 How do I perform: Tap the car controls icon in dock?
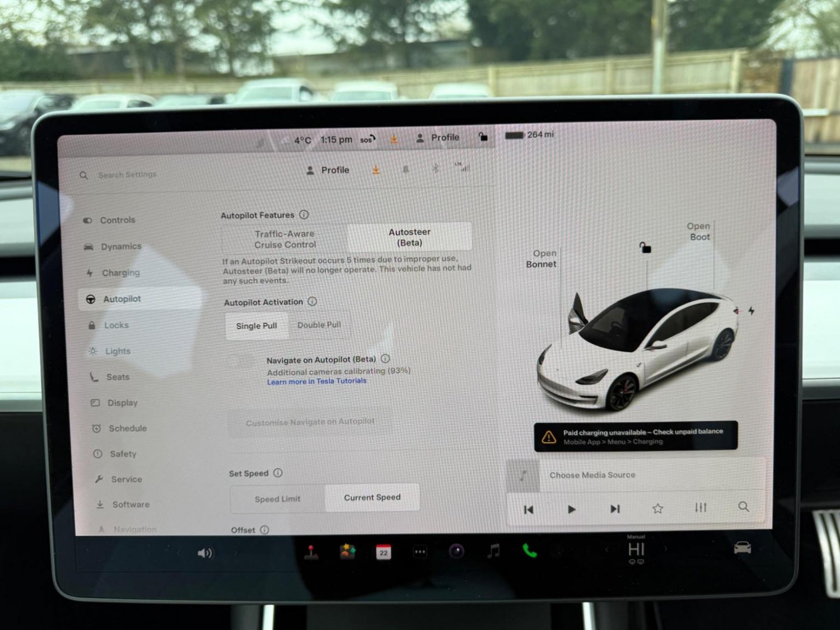coord(743,547)
